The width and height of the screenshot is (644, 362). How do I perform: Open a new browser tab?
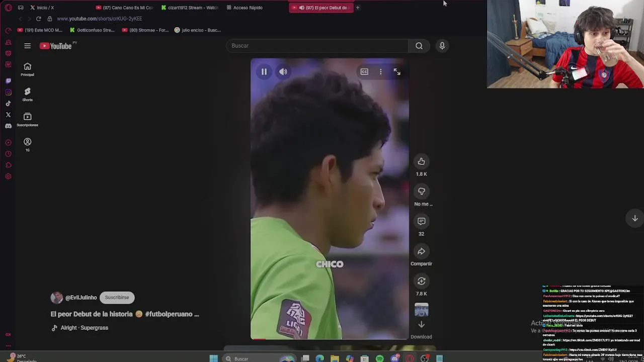pos(358,8)
